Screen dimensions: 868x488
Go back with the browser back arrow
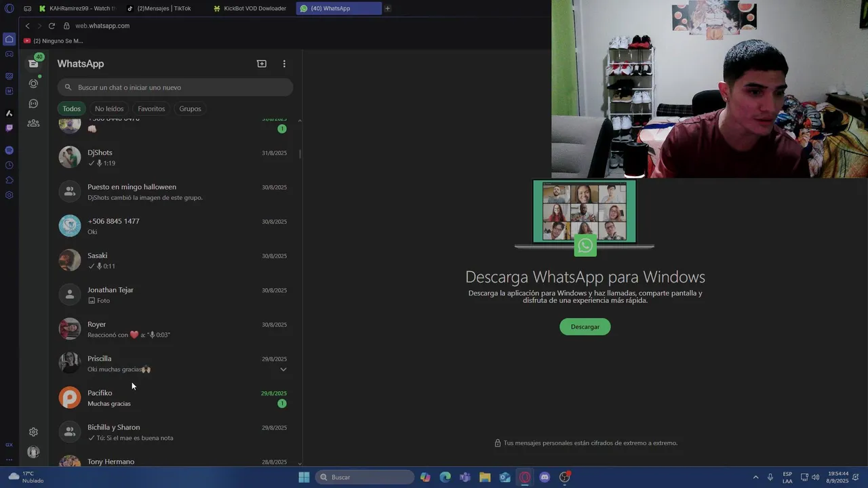click(27, 26)
